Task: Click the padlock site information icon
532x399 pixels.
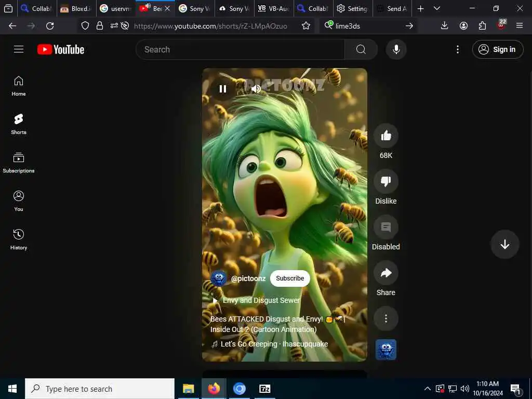Action: (x=99, y=26)
